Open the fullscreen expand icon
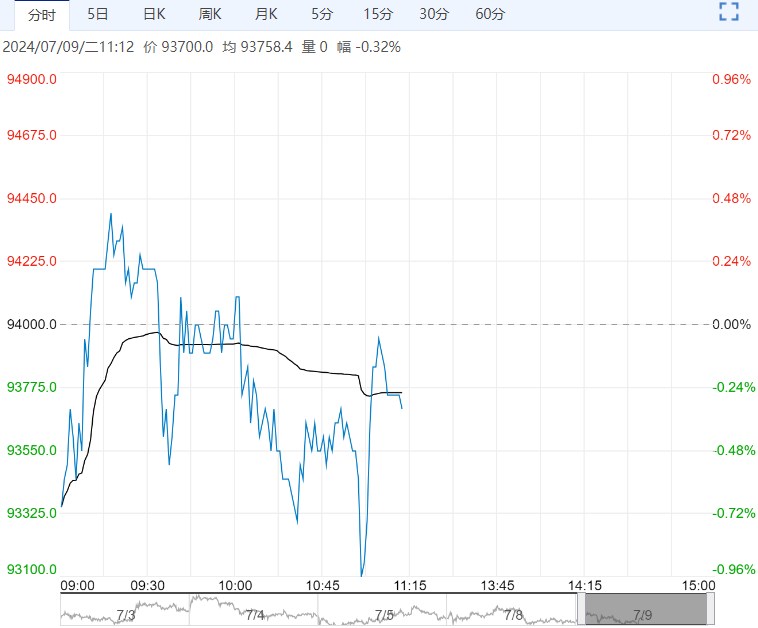 coord(729,12)
